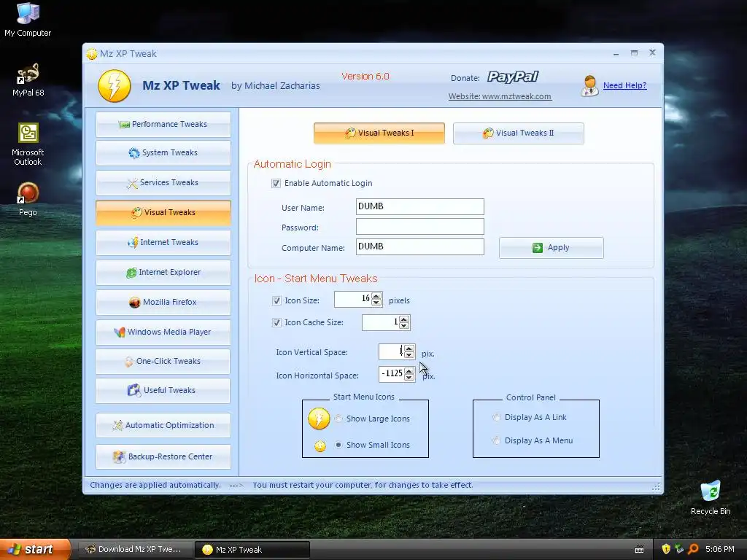
Task: Click the PayPal donate logo
Action: pyautogui.click(x=513, y=77)
